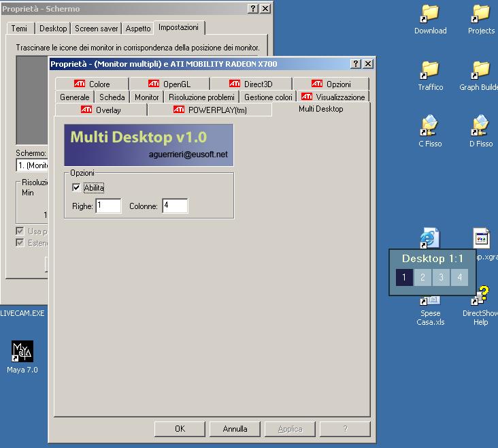This screenshot has width=498, height=448.
Task: Open the Opzioni ATI tab
Action: [x=331, y=84]
